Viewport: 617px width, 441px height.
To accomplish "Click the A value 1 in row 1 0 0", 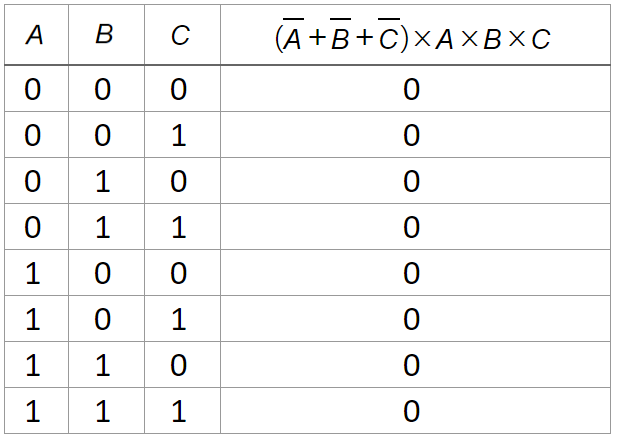I will coord(33,274).
